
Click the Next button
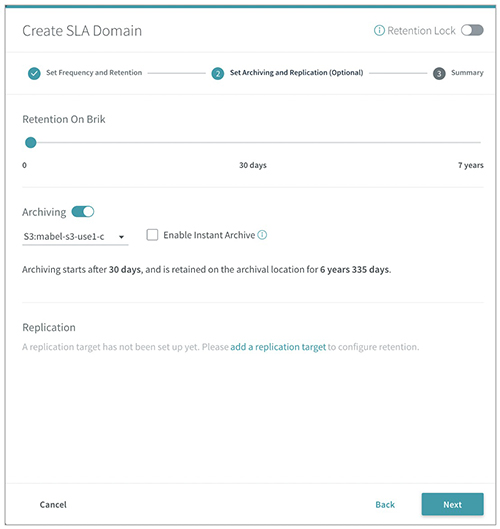[452, 504]
